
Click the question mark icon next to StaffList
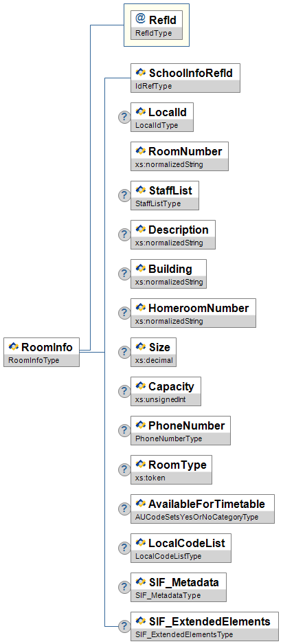[x=124, y=195]
